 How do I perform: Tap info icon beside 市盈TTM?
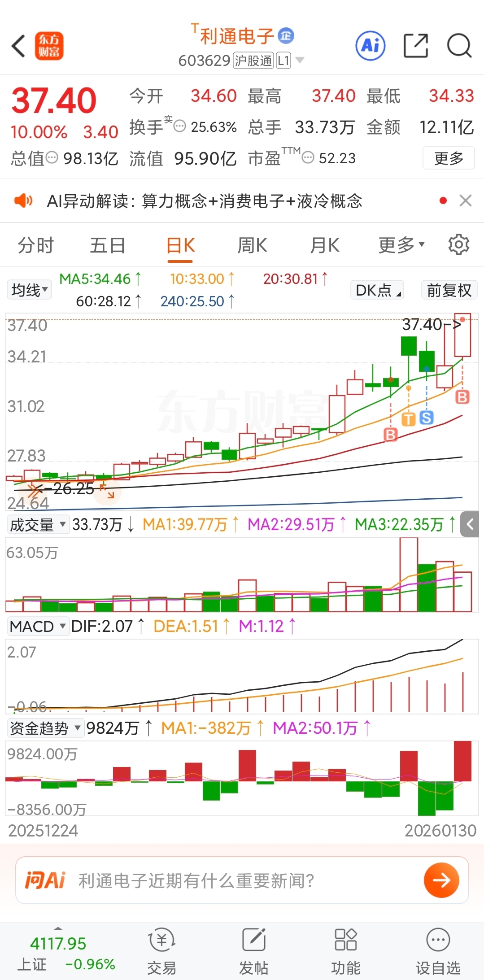pyautogui.click(x=308, y=157)
